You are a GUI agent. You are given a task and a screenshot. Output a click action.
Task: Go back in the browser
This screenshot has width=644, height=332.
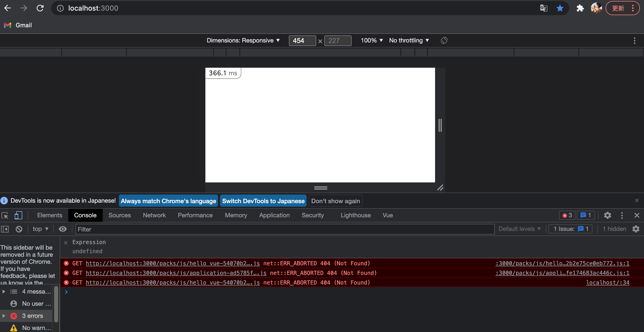click(8, 8)
